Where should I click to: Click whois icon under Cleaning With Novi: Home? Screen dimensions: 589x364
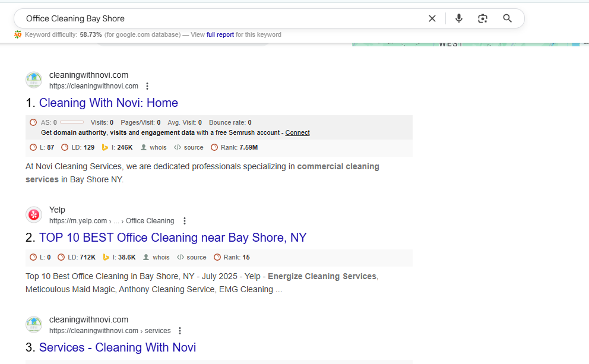point(144,147)
